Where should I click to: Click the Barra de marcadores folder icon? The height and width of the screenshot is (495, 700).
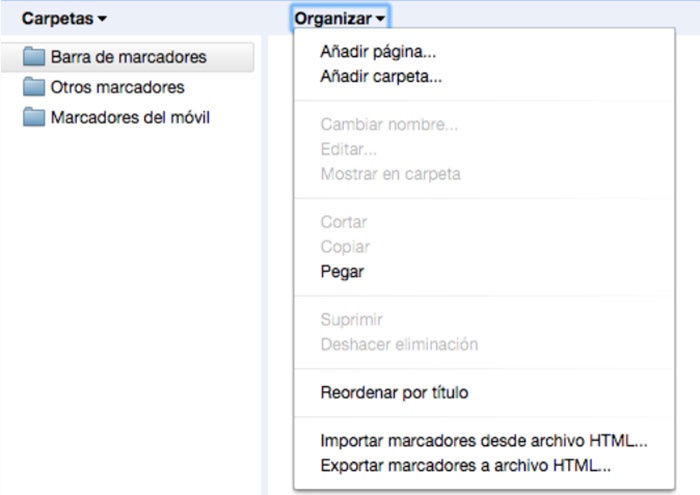[x=35, y=57]
